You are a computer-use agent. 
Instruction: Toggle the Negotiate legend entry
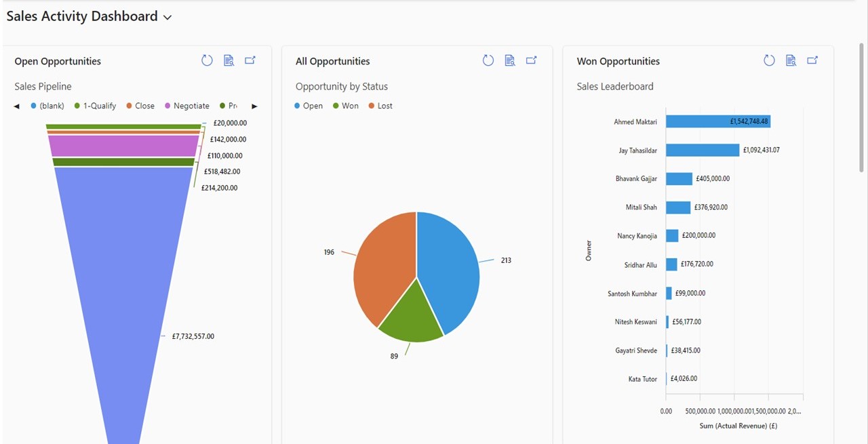(187, 106)
